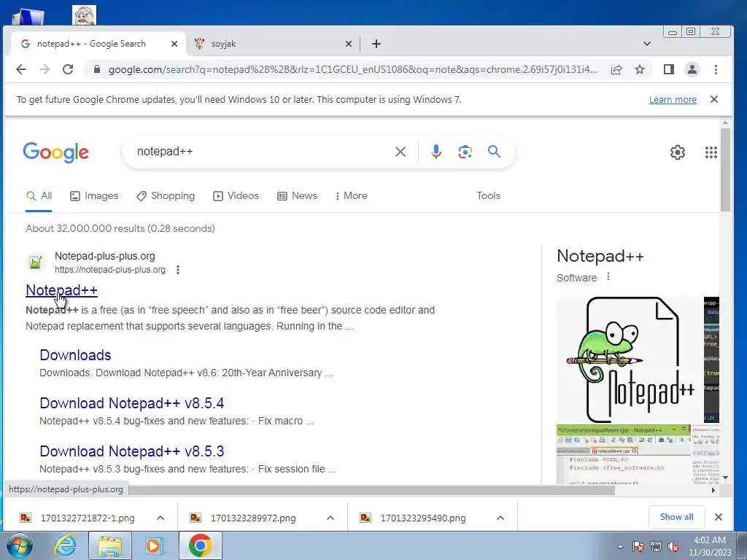Start voice search with the microphone icon

[x=436, y=152]
